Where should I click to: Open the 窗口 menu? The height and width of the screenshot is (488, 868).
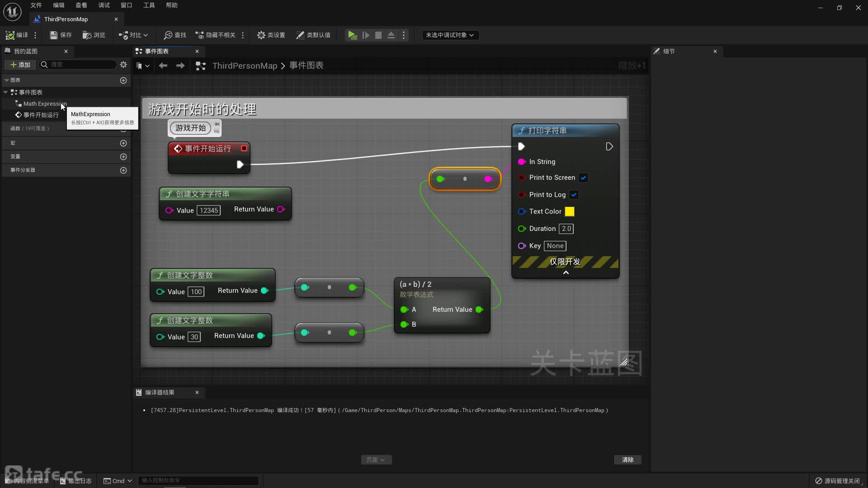127,5
